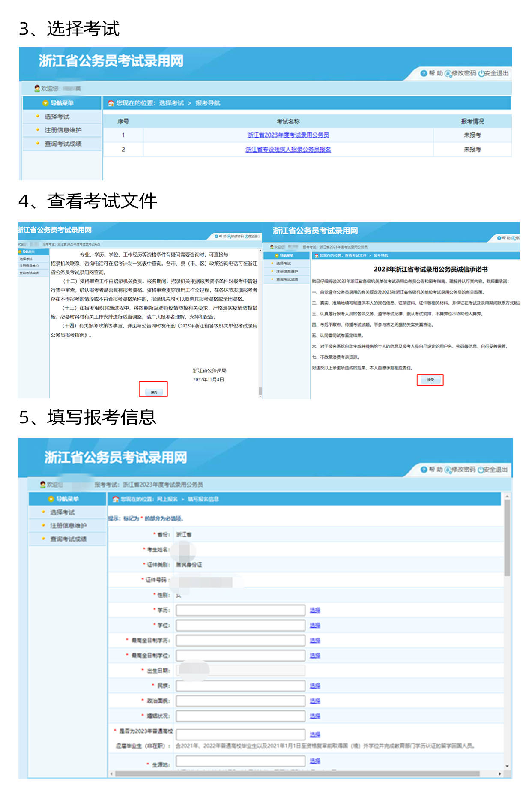Click help icon in step 5 screenshot header
This screenshot has width=532, height=797.
424,470
